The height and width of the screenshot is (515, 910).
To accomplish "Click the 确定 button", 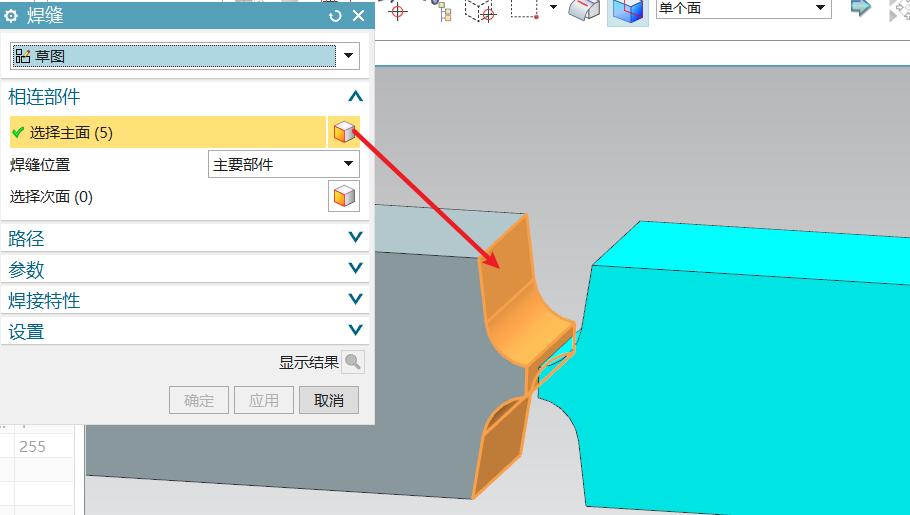I will [199, 400].
